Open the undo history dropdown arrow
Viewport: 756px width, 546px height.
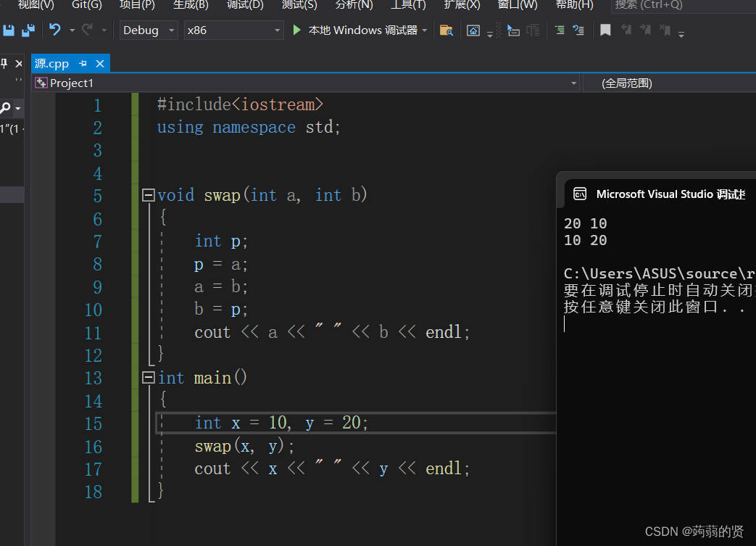72,30
